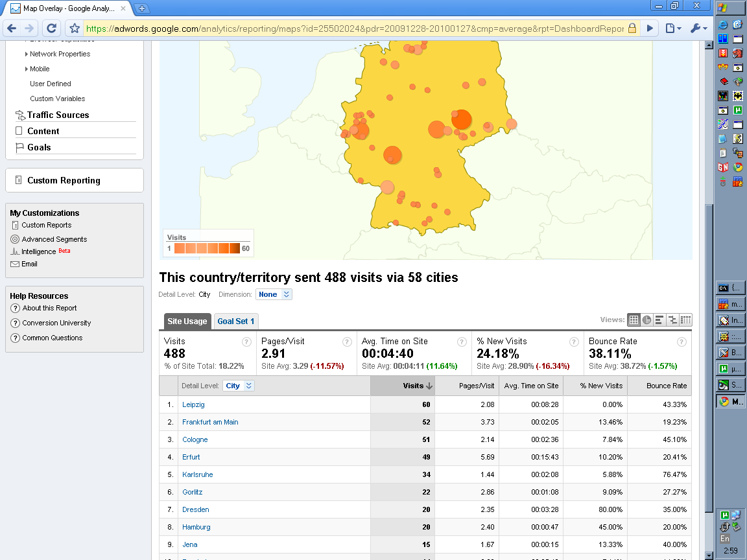This screenshot has width=747, height=560.
Task: Open Custom Reporting in the sidebar
Action: tap(64, 181)
